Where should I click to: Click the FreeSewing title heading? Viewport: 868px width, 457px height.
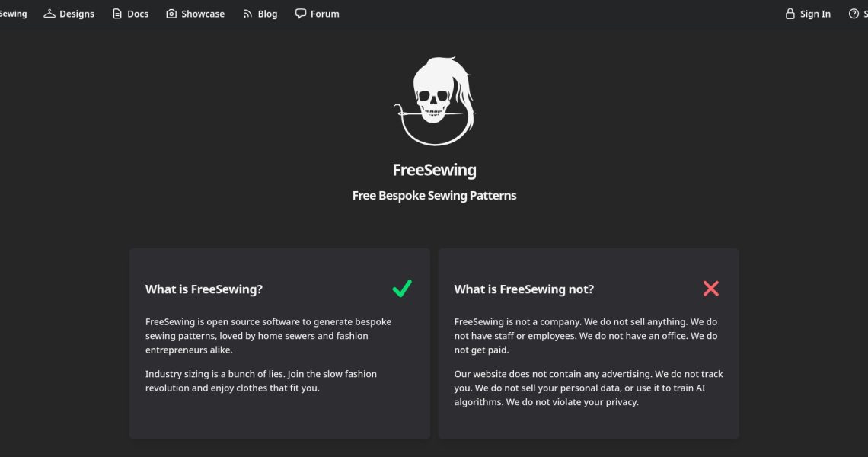[x=434, y=170]
